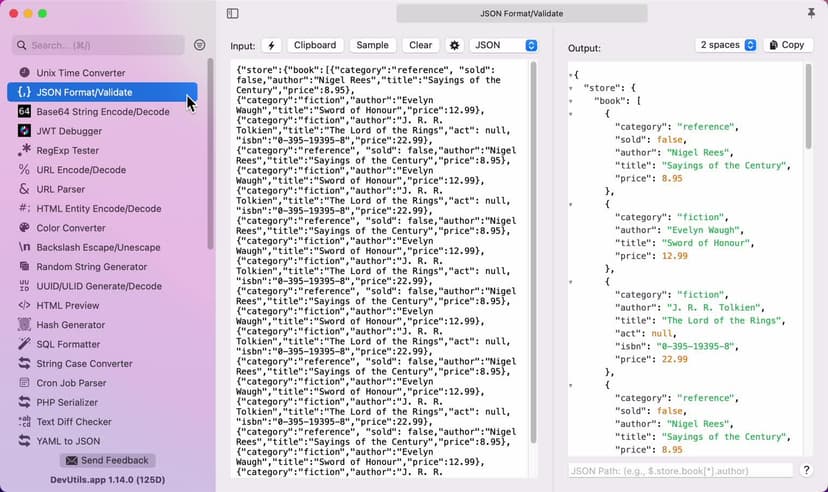Pin the window with pushpin icon
Screen dimensions: 828x492
click(811, 13)
